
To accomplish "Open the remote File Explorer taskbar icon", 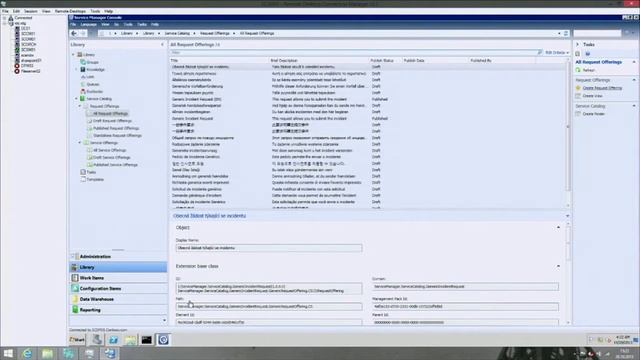I will (130, 340).
